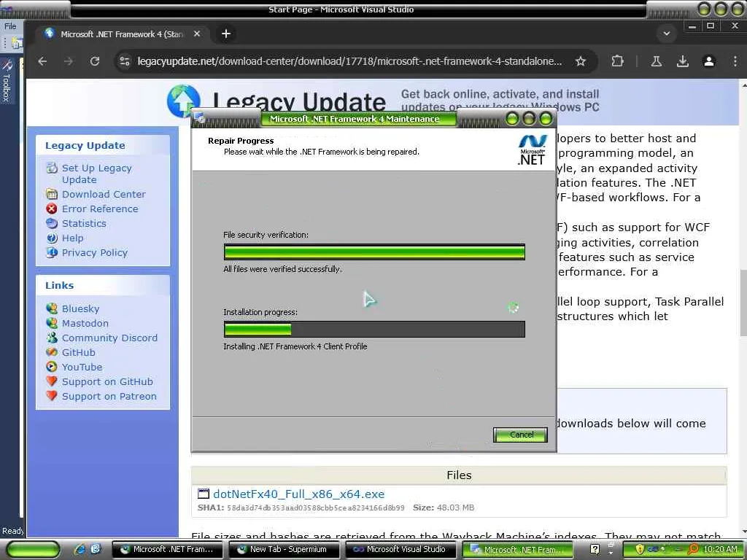The image size is (747, 560).
Task: Click the Legacy Update globe logo
Action: pyautogui.click(x=183, y=101)
